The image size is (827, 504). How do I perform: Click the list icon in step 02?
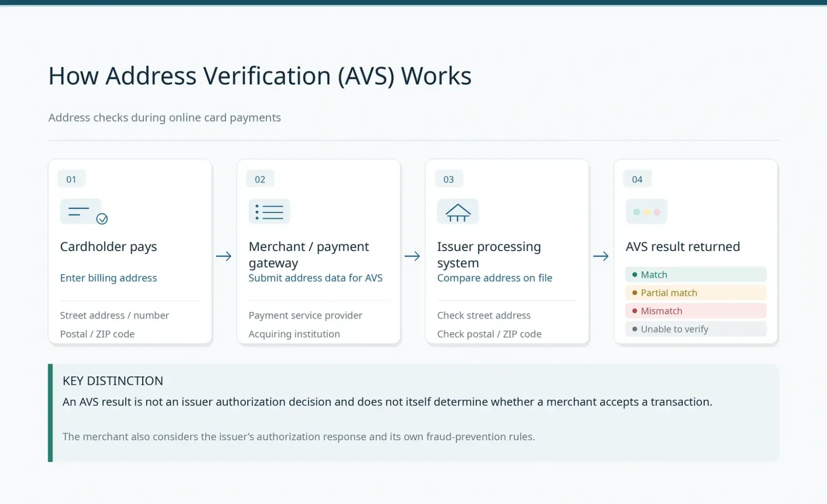click(269, 212)
